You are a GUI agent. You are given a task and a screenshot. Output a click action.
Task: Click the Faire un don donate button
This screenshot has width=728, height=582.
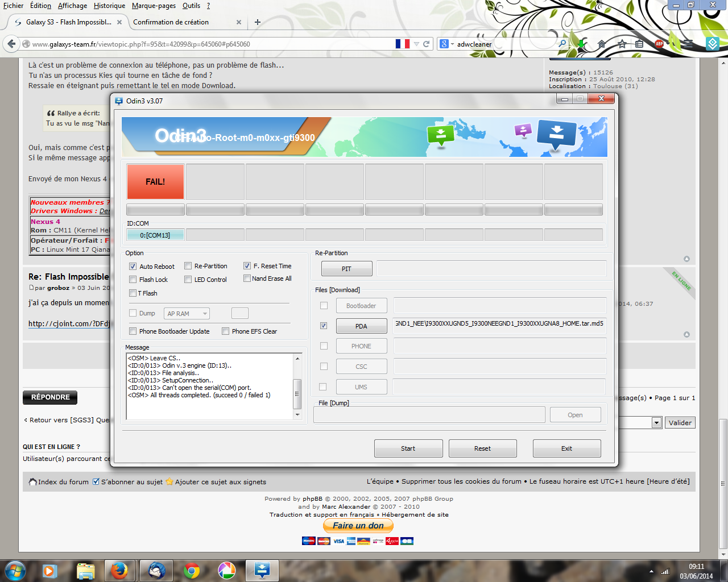click(x=358, y=526)
